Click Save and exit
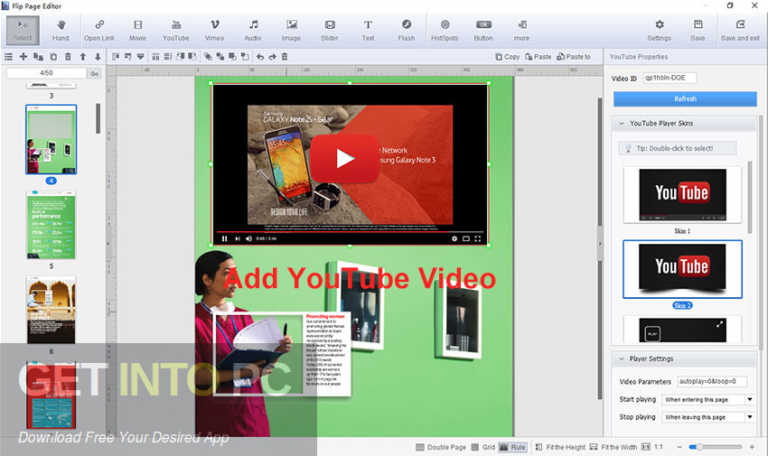Viewport: 768px width, 456px height. 740,30
